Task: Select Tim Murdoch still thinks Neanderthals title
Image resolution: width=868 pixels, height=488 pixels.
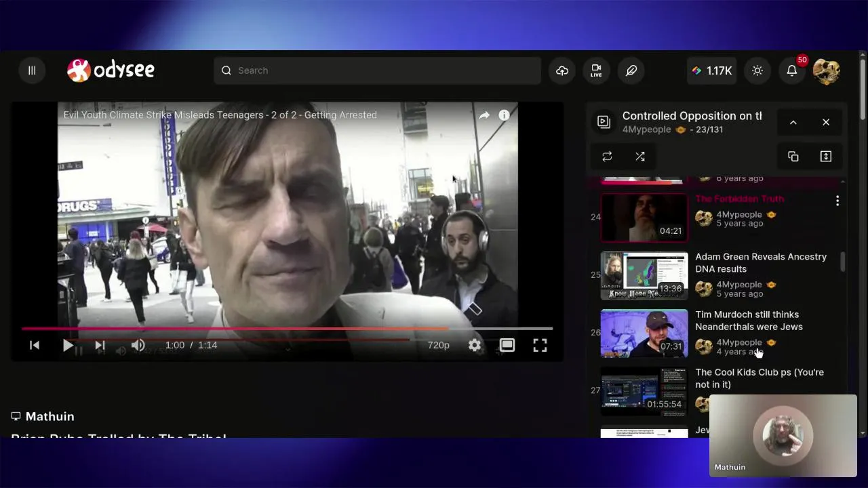Action: (x=749, y=321)
